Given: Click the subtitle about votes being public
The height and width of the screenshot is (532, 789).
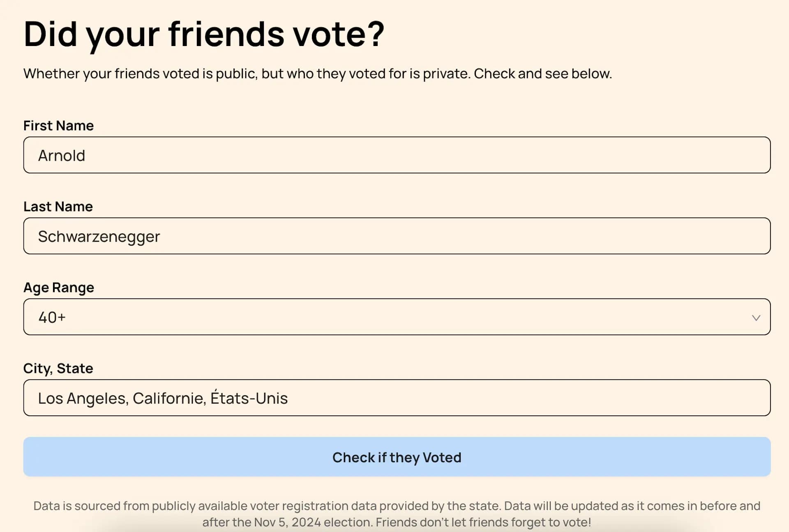Looking at the screenshot, I should pyautogui.click(x=317, y=74).
